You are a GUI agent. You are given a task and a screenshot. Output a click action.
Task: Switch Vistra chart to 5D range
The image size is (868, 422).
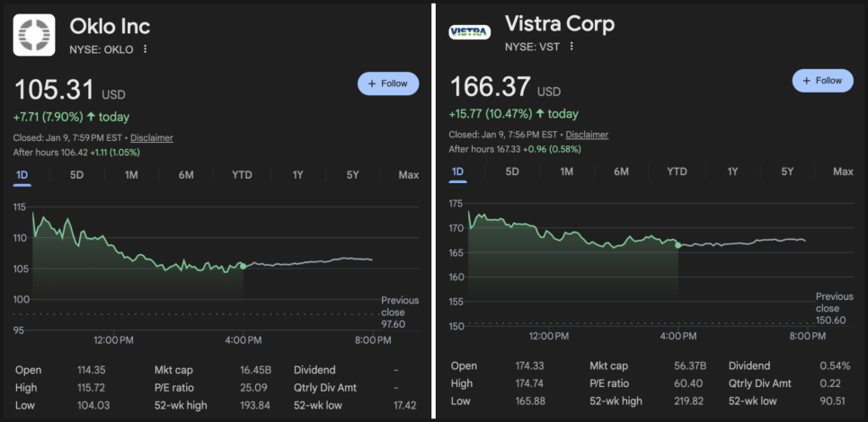point(512,171)
